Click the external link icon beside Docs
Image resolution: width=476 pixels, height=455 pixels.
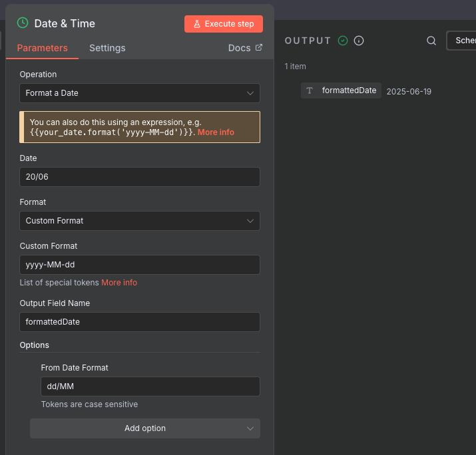click(259, 48)
